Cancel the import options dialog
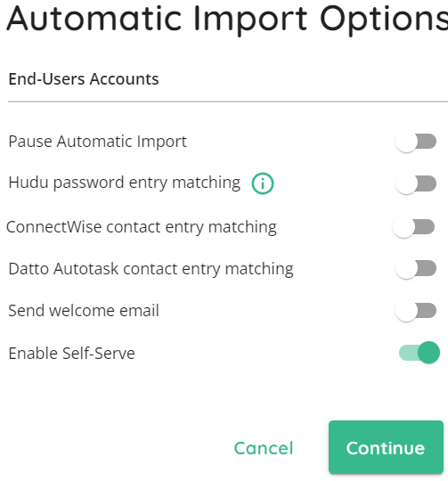The image size is (448, 481). (264, 448)
